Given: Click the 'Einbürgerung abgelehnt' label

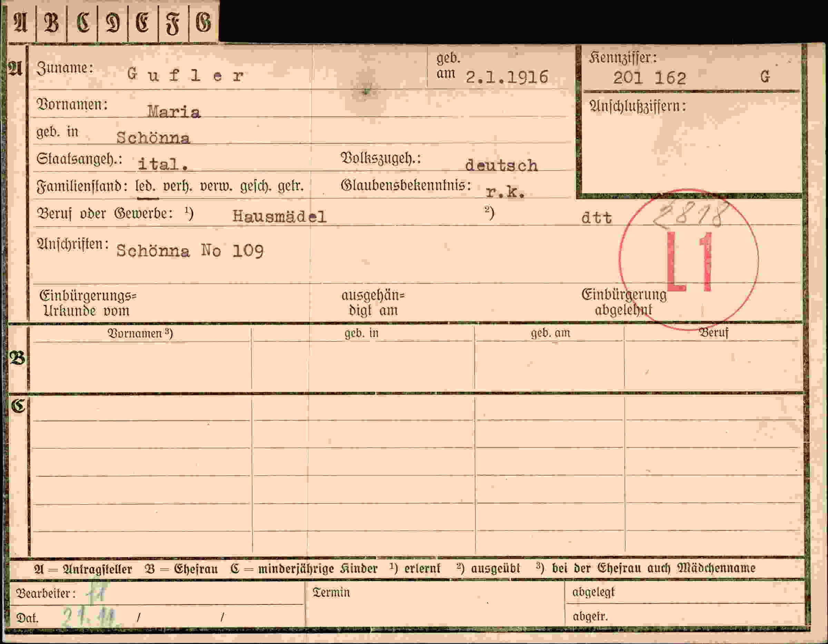Looking at the screenshot, I should (x=624, y=302).
